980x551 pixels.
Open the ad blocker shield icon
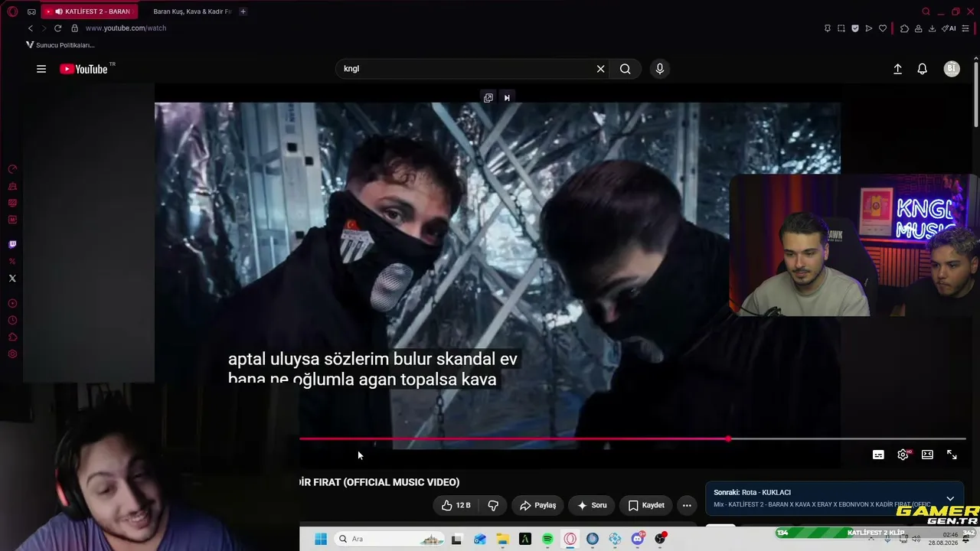[x=855, y=28]
